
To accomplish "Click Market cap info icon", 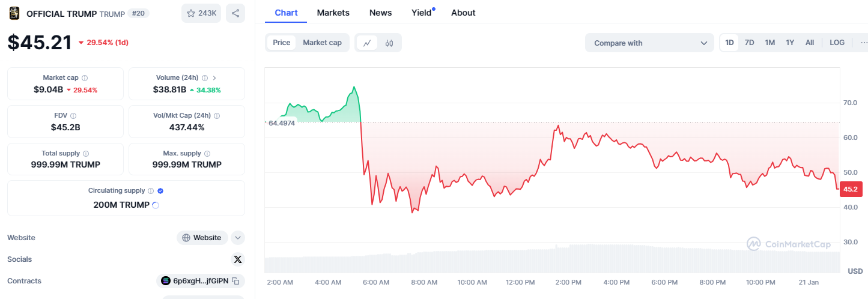I will pos(85,78).
